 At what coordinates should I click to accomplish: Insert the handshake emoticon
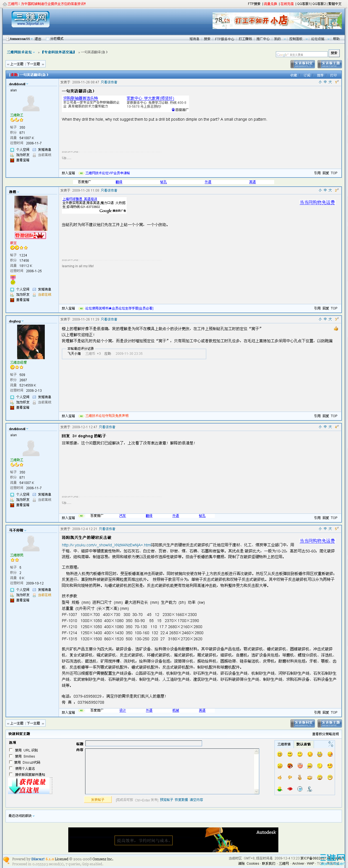(310, 777)
